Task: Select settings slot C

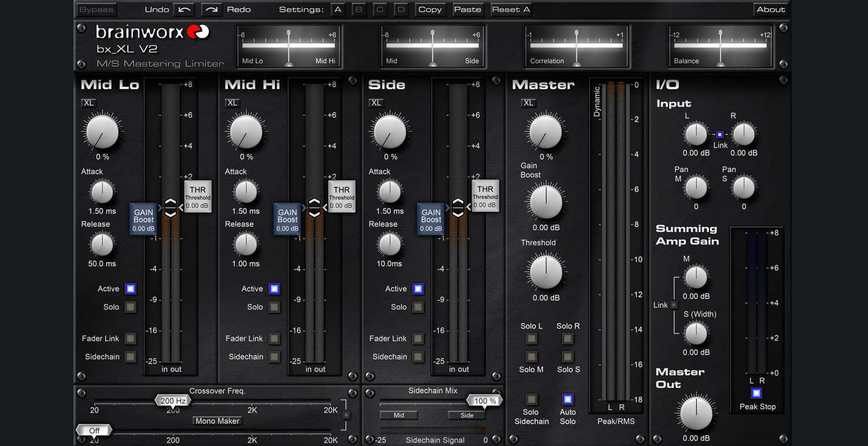Action: [380, 9]
